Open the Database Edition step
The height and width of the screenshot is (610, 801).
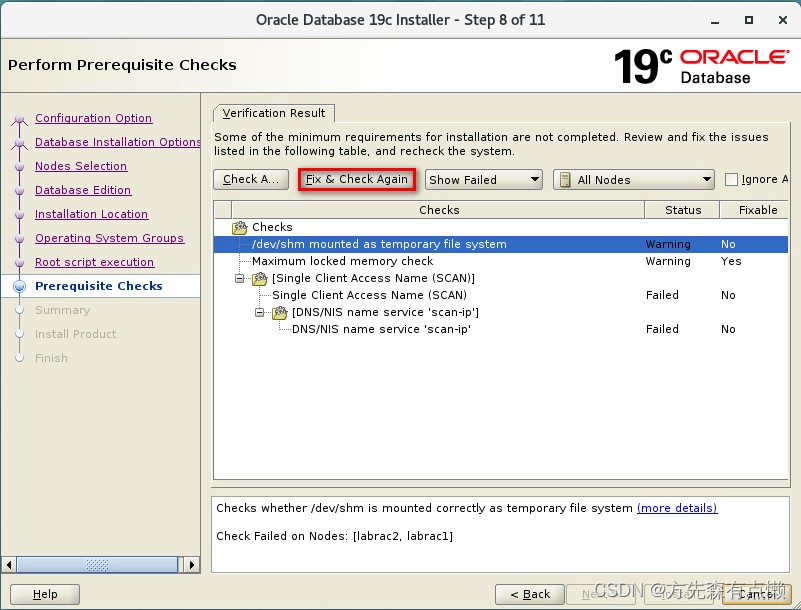pos(83,190)
